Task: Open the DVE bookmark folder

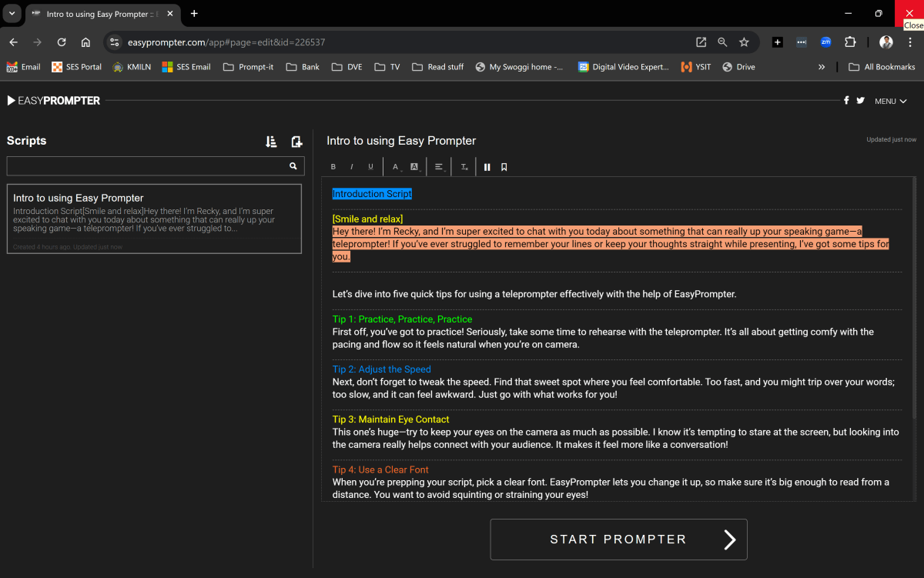Action: [x=346, y=67]
